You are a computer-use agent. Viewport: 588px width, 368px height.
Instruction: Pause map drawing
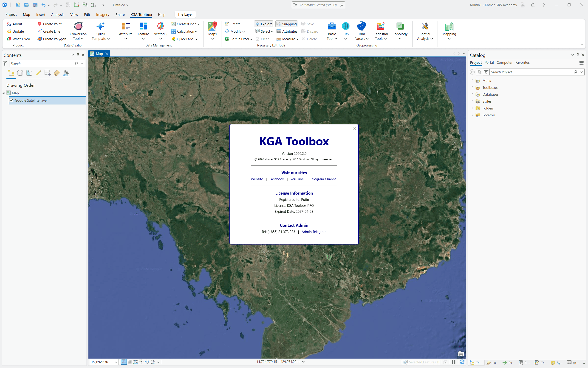pos(454,362)
